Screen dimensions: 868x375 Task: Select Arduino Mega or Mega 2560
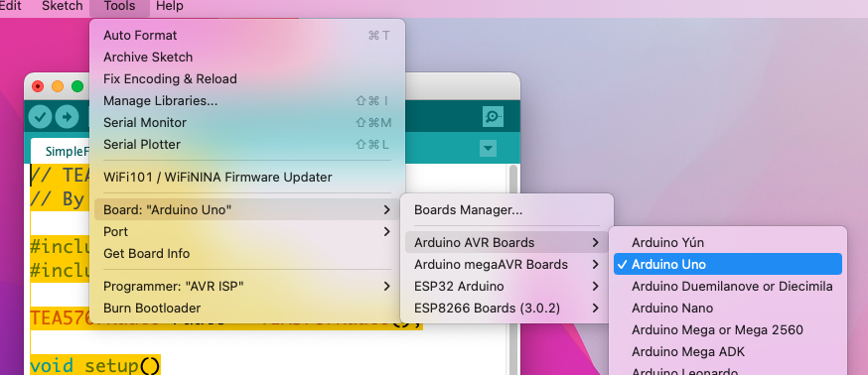(728, 329)
